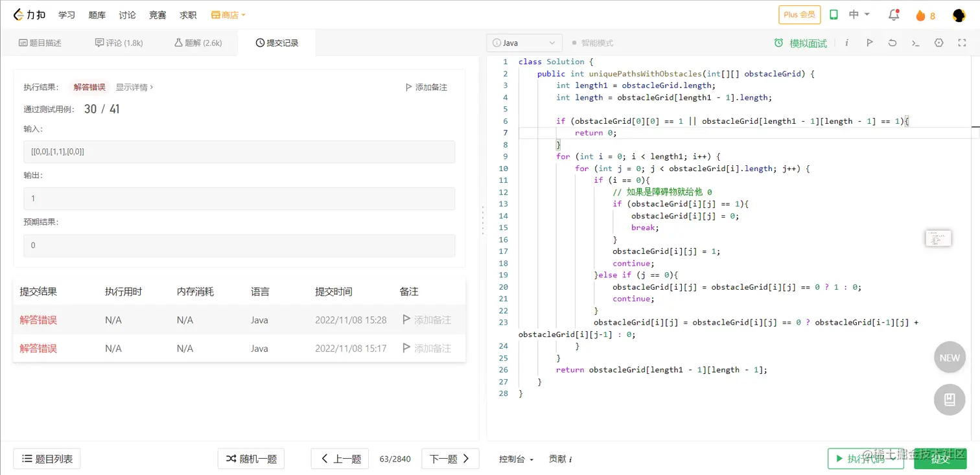Switch to the 评论 (1.8k) tab

point(119,43)
